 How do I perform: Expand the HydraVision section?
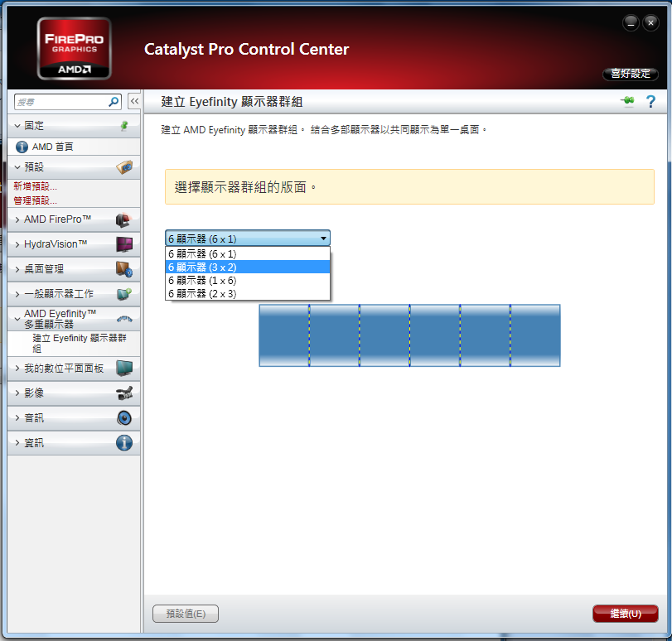pos(17,244)
